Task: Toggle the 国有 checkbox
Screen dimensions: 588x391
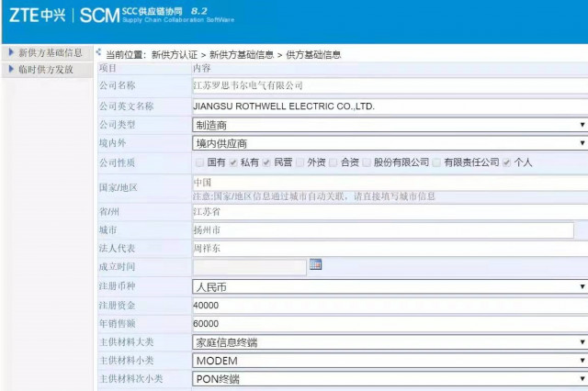Action: click(x=199, y=162)
